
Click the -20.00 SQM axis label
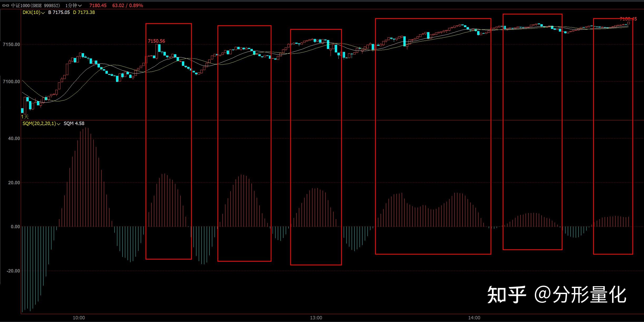pos(13,271)
